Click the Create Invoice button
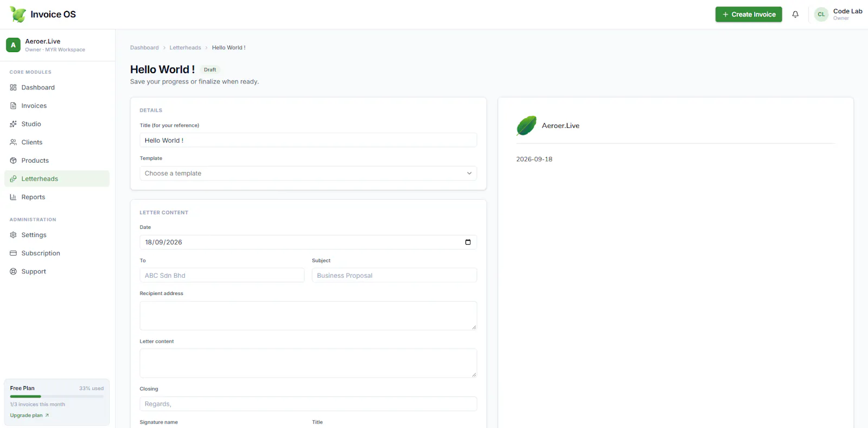 click(x=749, y=15)
